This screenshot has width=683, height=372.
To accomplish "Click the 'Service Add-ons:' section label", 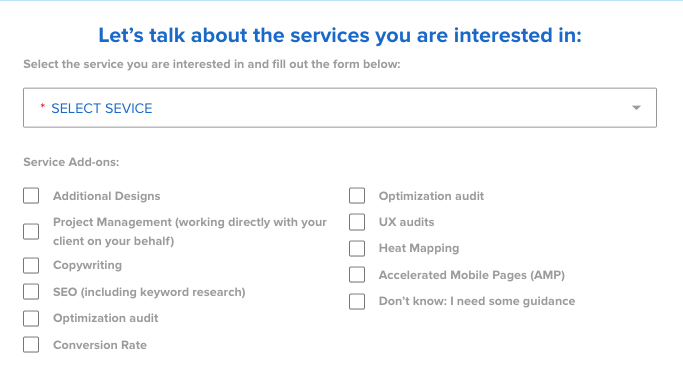I will 71,162.
